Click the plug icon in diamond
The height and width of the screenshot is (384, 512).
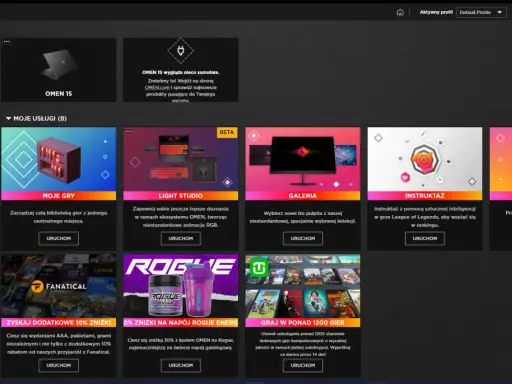181,51
